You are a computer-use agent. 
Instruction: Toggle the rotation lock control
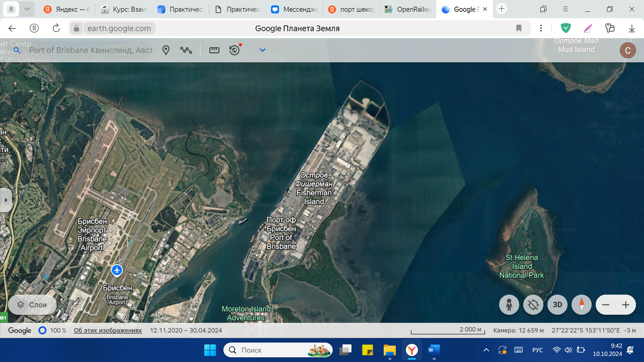pyautogui.click(x=533, y=305)
